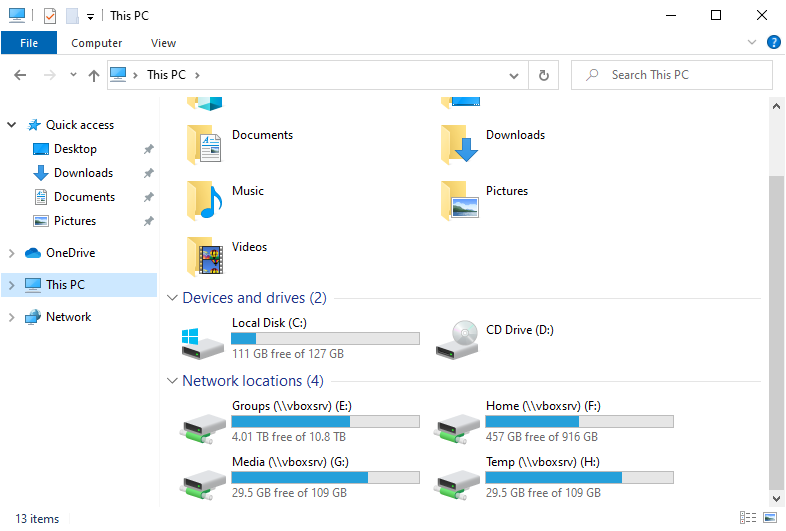Switch to large icons view in status bar

[x=770, y=518]
